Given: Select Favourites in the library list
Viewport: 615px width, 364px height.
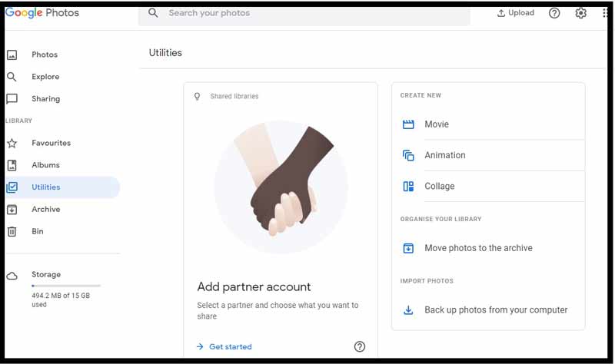Looking at the screenshot, I should [51, 143].
